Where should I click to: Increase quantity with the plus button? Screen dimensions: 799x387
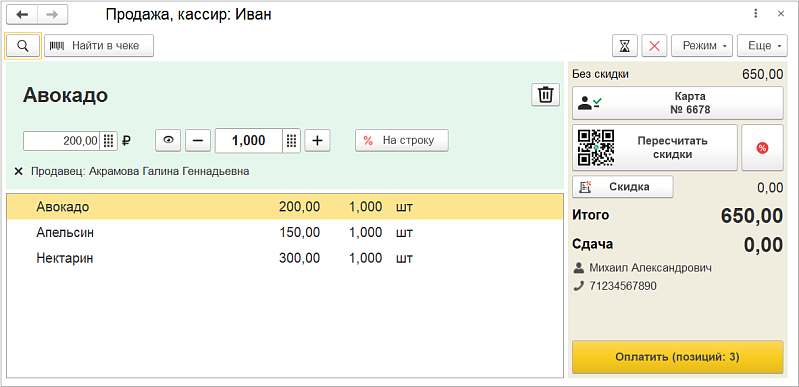coord(317,141)
